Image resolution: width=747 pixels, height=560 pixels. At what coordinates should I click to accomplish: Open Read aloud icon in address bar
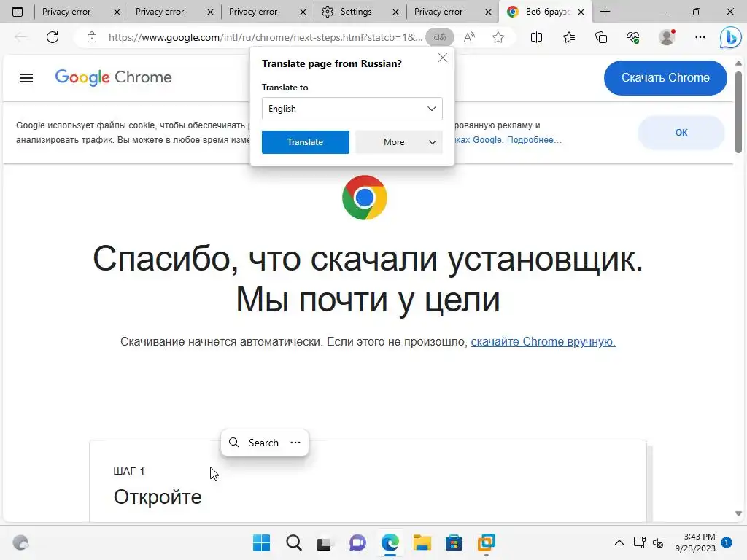click(469, 37)
